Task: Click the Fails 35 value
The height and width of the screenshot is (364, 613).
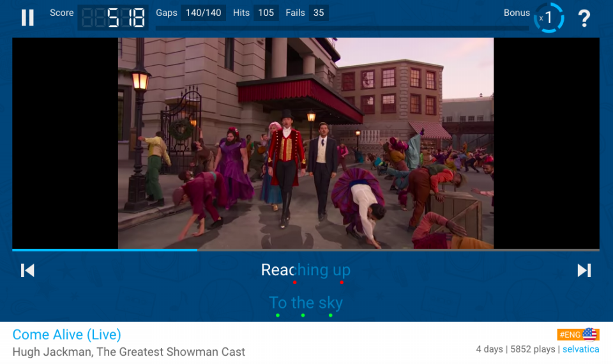Action: (318, 13)
